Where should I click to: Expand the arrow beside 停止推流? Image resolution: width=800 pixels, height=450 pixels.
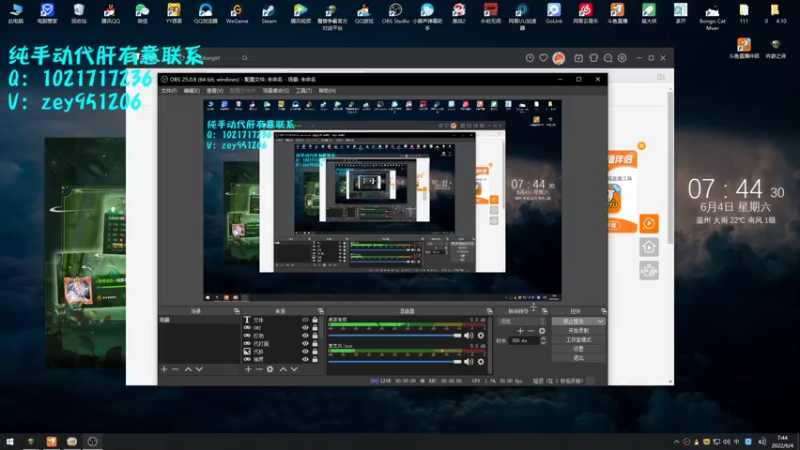(600, 321)
